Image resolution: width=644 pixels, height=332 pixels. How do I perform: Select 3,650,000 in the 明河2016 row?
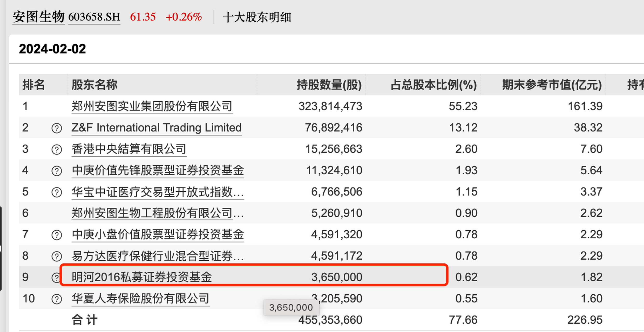pos(337,277)
